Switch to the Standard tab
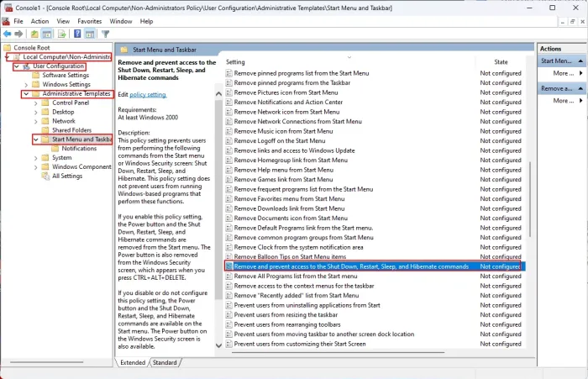 [165, 362]
